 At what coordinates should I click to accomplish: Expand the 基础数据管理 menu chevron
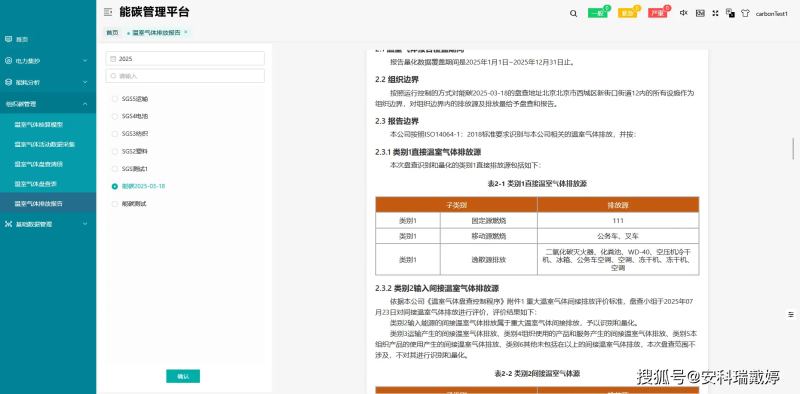coord(85,224)
